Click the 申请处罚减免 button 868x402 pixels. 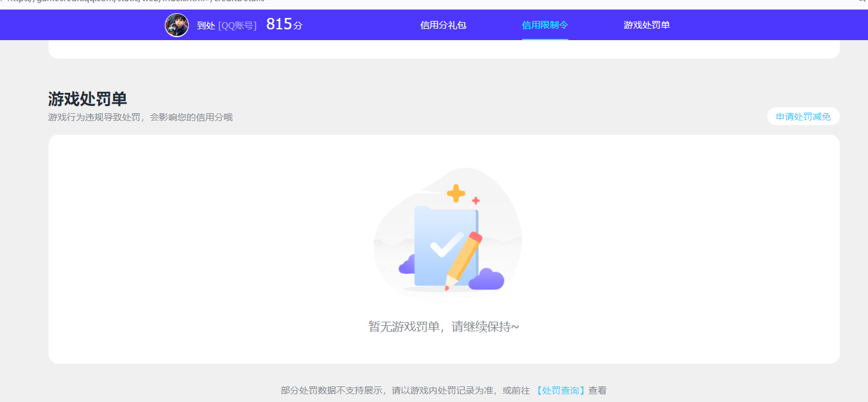coord(803,116)
